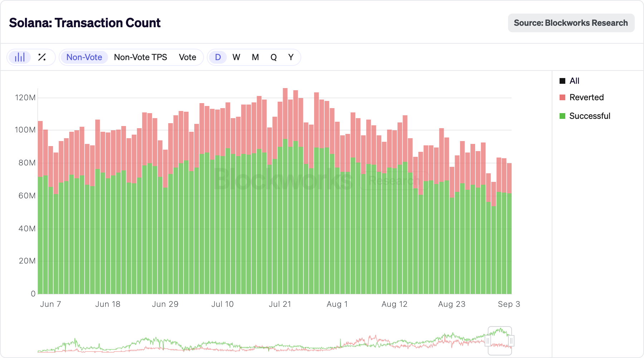
Task: Enable quarterly aggregation with Q
Action: [274, 57]
